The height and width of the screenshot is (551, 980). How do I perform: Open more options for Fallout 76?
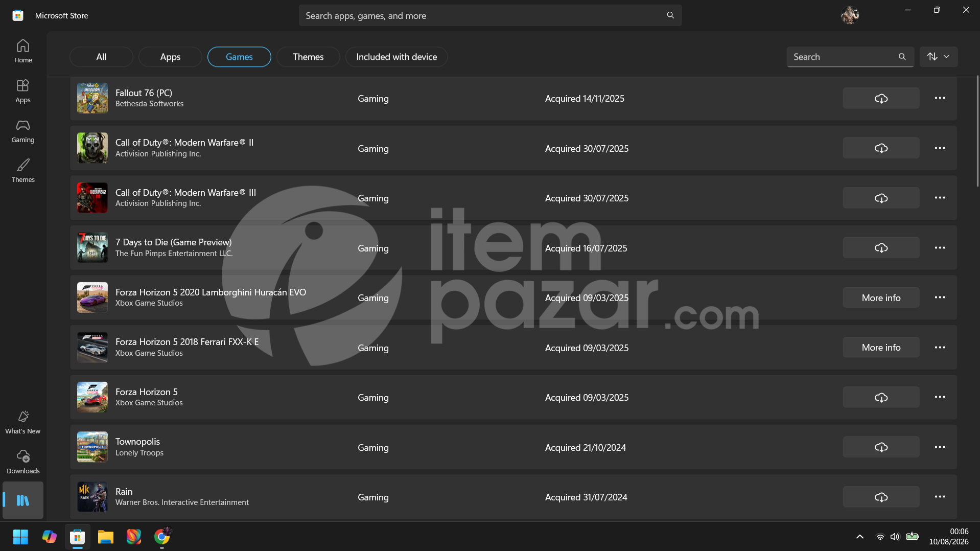click(x=940, y=98)
